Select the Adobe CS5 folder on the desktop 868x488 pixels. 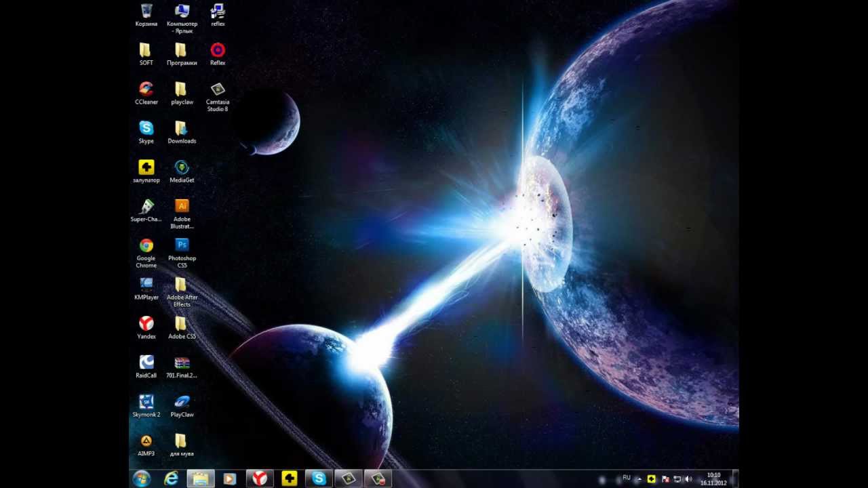tap(182, 328)
